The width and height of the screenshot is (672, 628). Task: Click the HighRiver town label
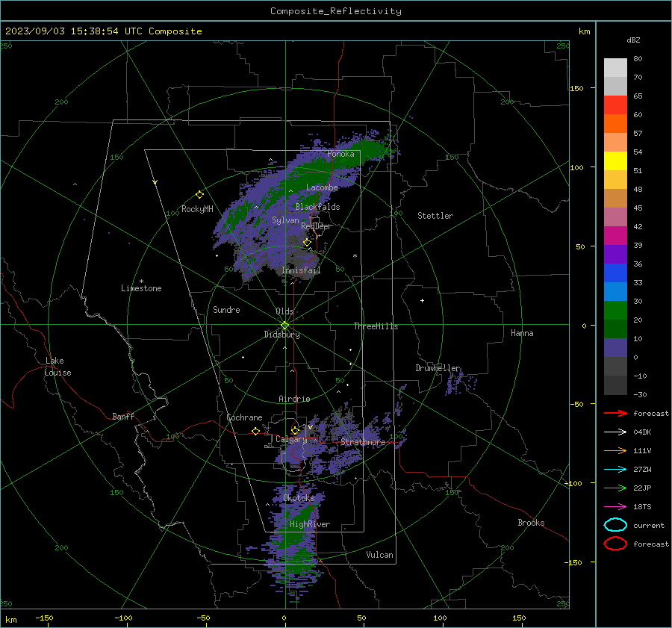(310, 524)
